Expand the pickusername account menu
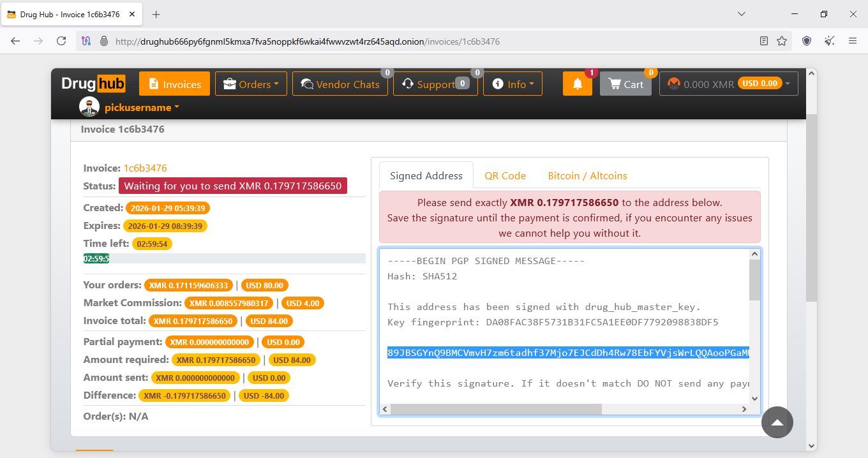The width and height of the screenshot is (868, 458). pos(142,107)
